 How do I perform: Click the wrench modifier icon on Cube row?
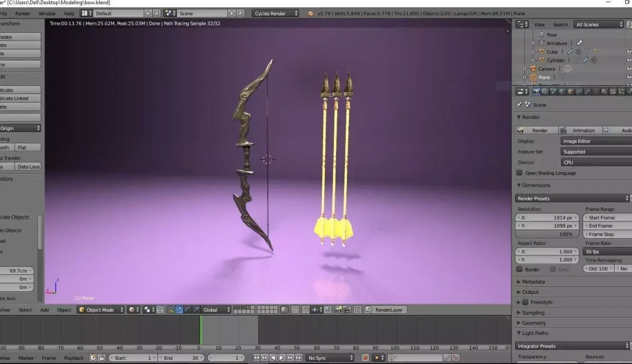[x=570, y=51]
